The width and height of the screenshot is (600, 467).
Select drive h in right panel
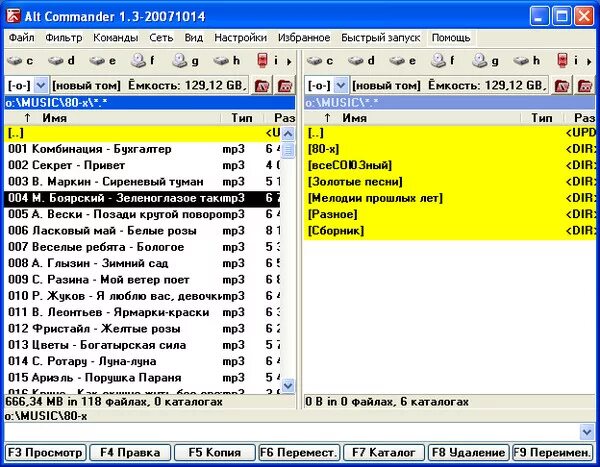click(527, 60)
